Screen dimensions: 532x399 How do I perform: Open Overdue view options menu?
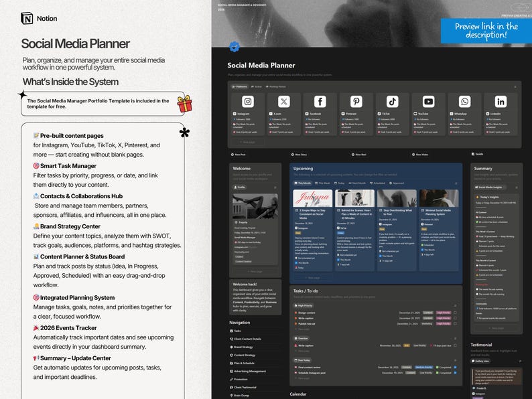455,338
